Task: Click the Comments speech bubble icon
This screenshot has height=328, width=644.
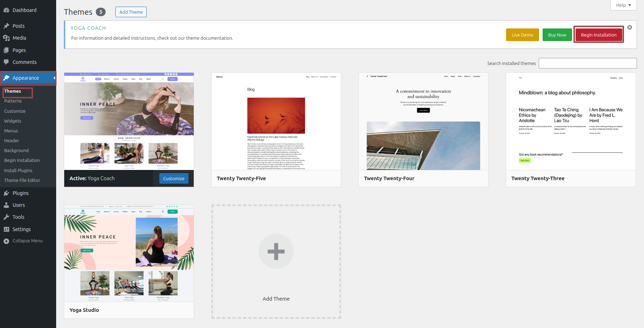Action: coord(6,62)
